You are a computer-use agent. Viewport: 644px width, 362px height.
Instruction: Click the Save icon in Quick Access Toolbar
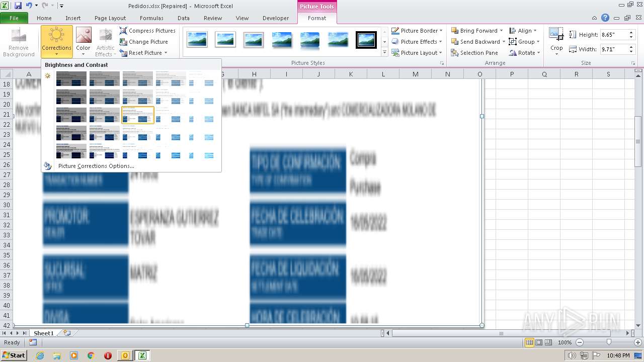click(18, 6)
